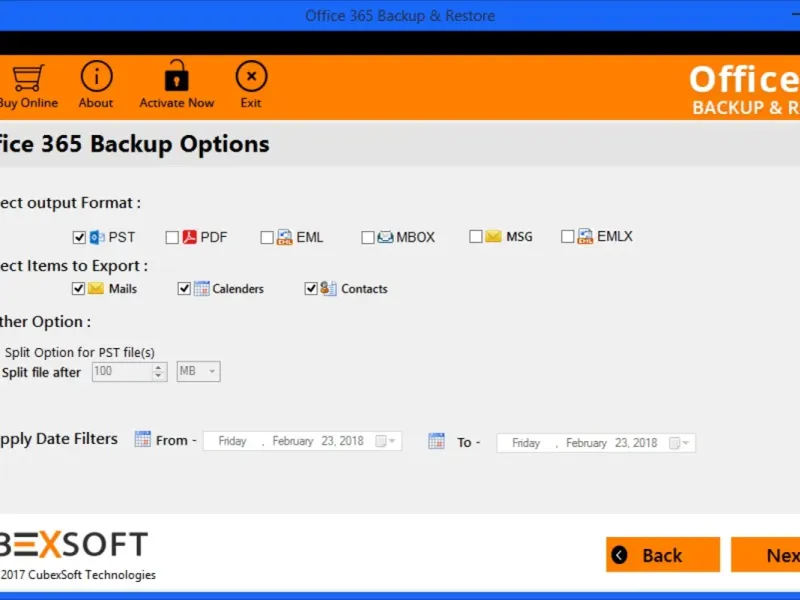Go to previous step with Back button
Image resolution: width=800 pixels, height=600 pixels.
(x=663, y=555)
